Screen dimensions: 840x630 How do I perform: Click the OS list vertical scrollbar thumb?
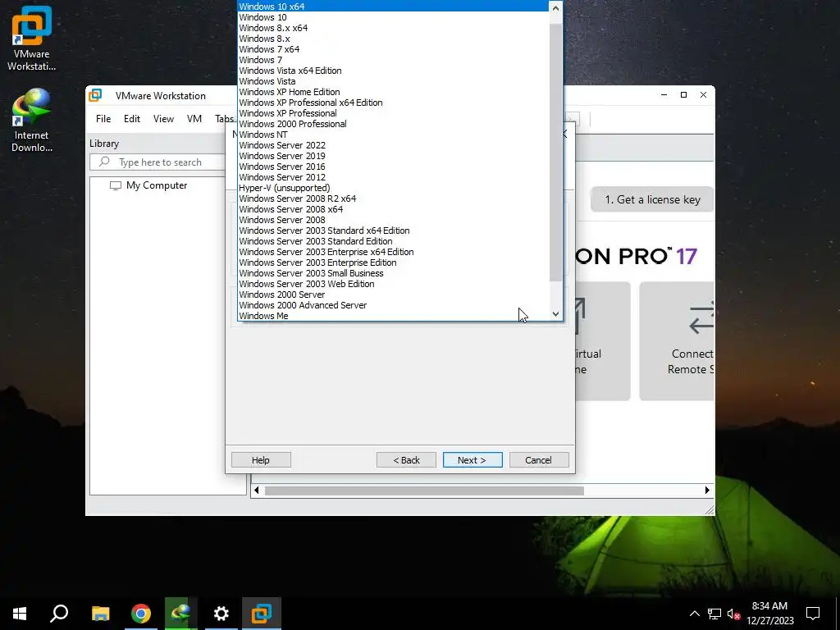tap(555, 152)
